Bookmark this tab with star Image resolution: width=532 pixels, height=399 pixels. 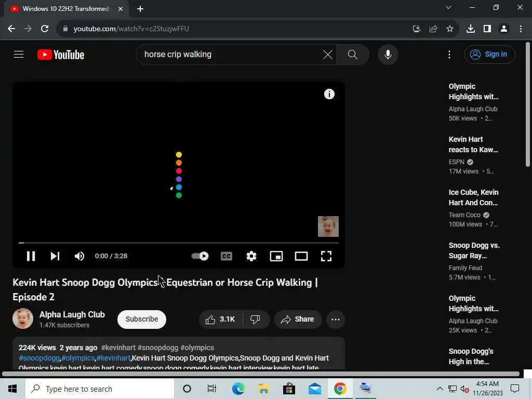tap(450, 29)
